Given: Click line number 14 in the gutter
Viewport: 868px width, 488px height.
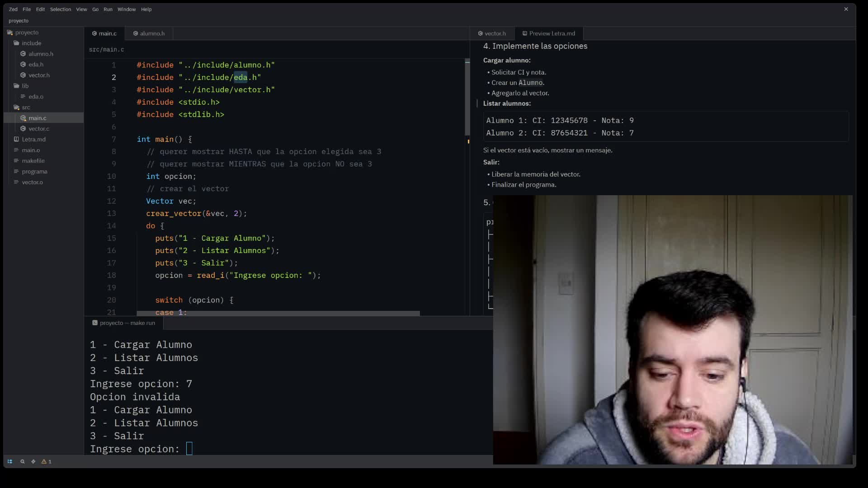Looking at the screenshot, I should tap(112, 226).
